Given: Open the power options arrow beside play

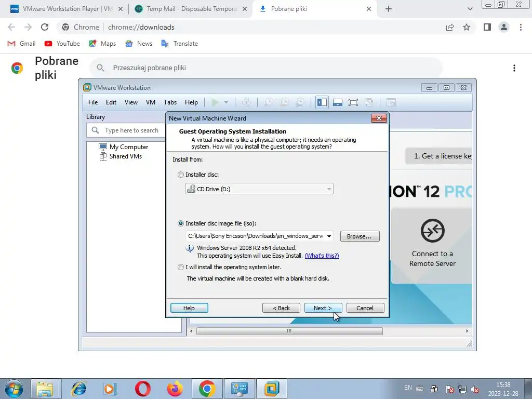Looking at the screenshot, I should click(x=227, y=102).
